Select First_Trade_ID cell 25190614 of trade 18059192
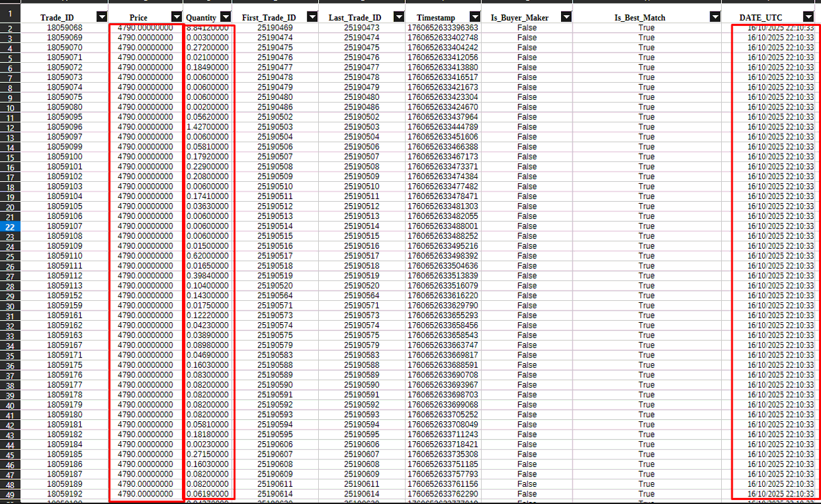821x504 pixels. click(x=276, y=494)
